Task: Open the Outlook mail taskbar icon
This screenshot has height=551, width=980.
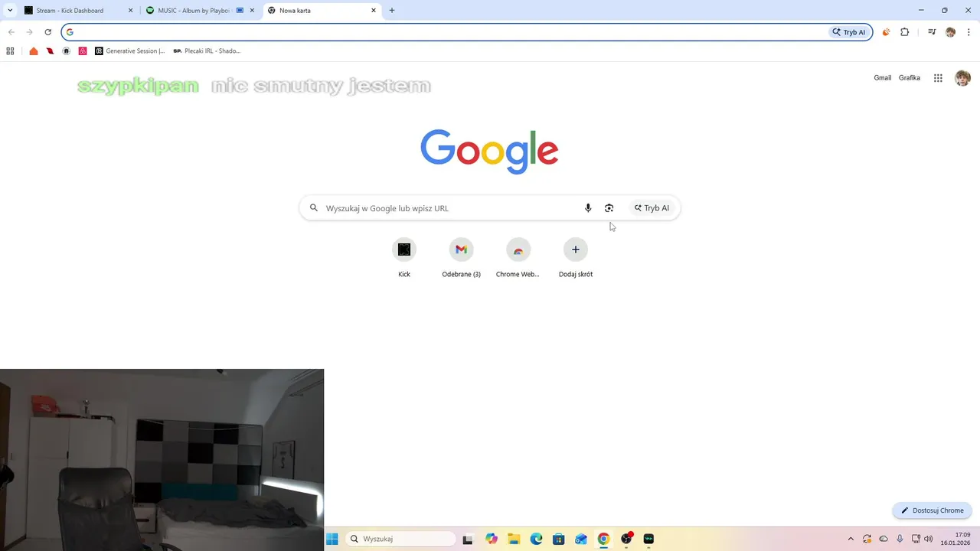Action: point(581,539)
